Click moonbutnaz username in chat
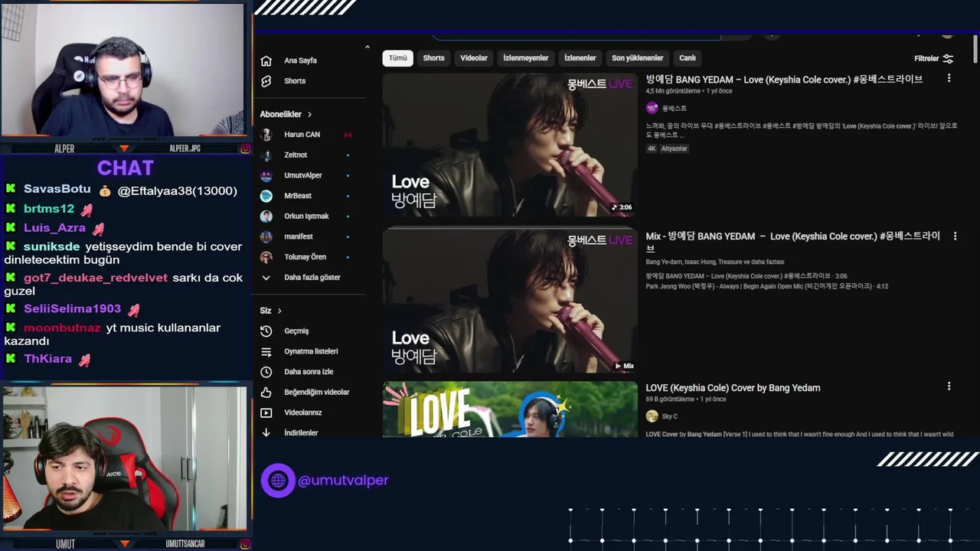Image resolution: width=980 pixels, height=551 pixels. [62, 328]
